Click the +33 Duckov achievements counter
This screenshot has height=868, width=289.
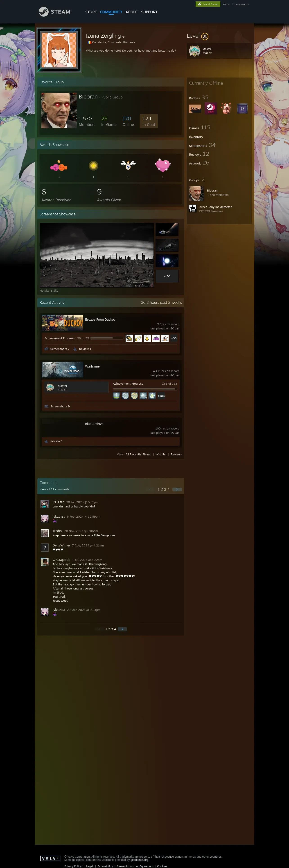pos(174,338)
